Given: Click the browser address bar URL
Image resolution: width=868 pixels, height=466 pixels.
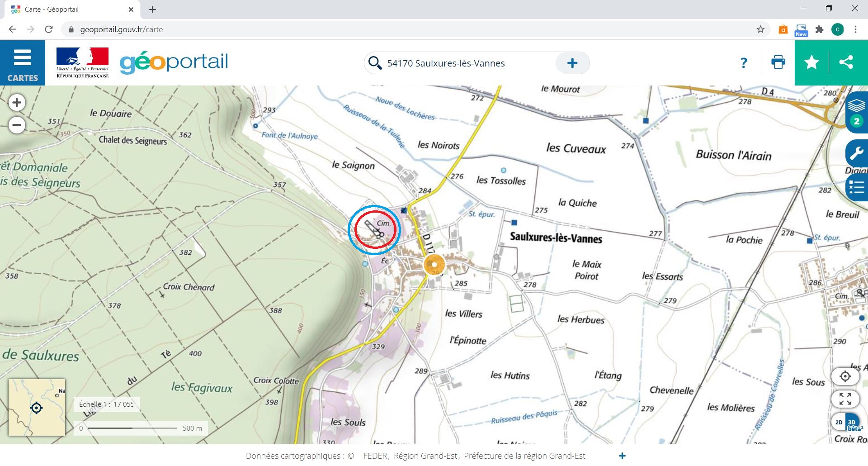Looking at the screenshot, I should point(121,29).
